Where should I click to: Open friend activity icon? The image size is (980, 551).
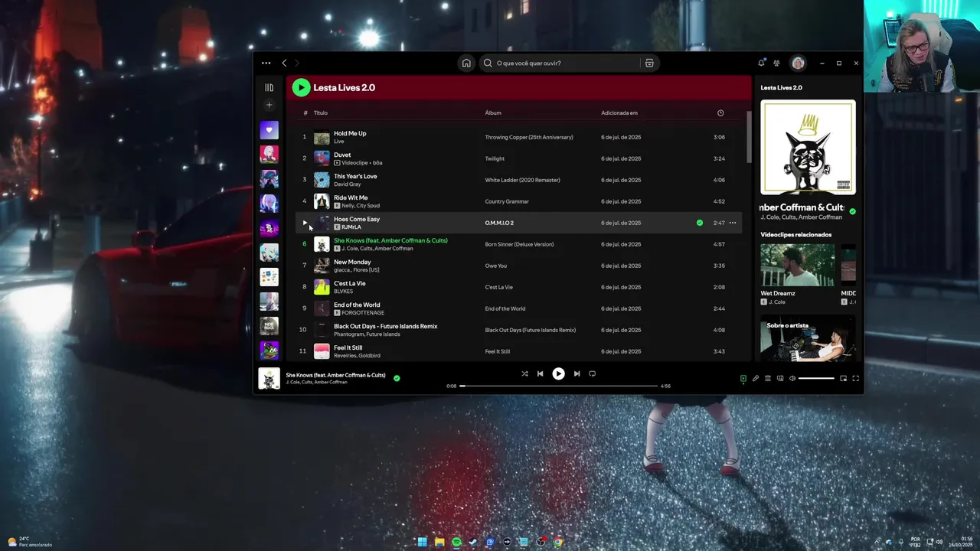pyautogui.click(x=776, y=63)
